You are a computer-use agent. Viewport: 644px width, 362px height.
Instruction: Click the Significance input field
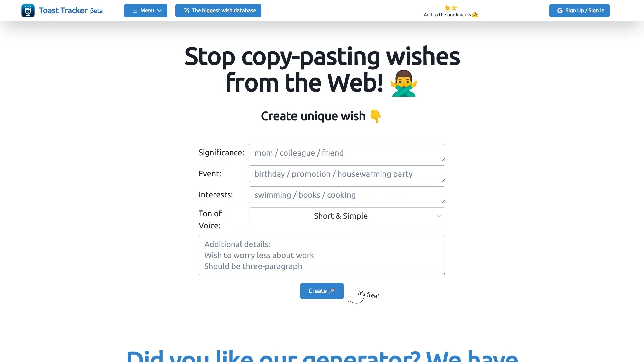[x=347, y=152]
